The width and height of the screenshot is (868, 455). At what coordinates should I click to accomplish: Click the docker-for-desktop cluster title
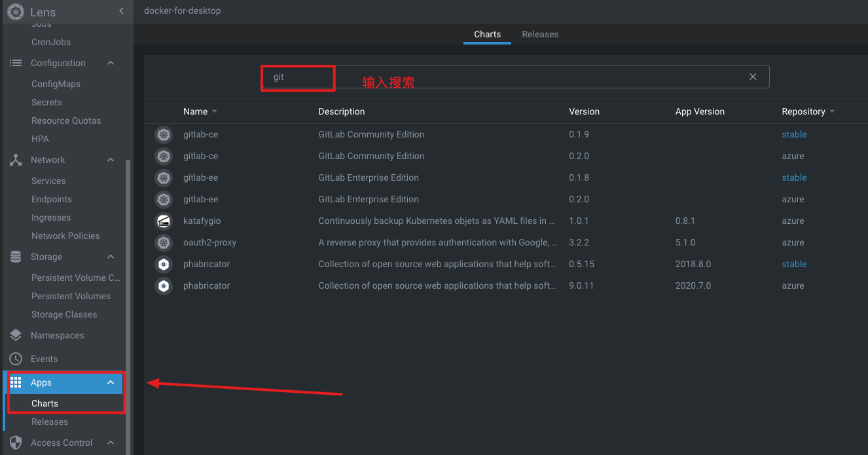point(182,11)
